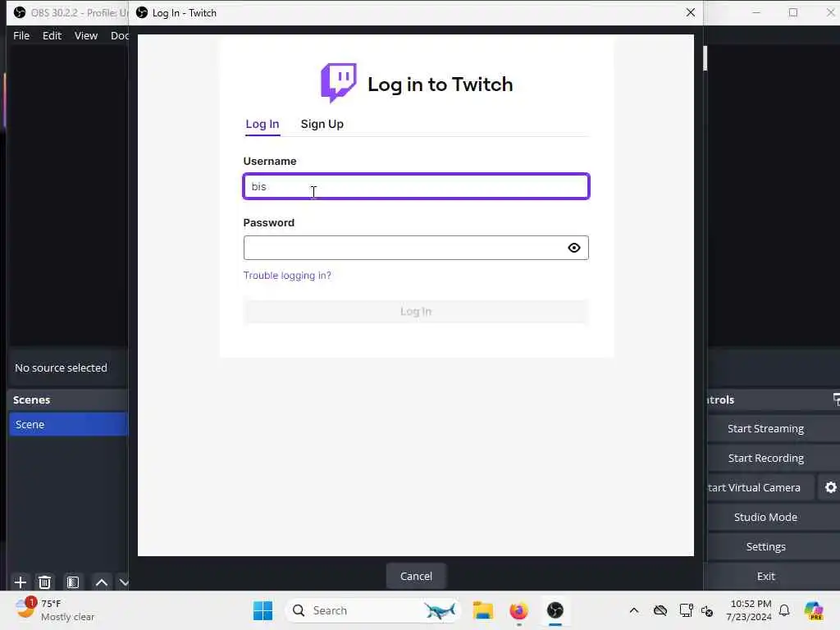Click the login dialog scrollbar
This screenshot has width=840, height=630.
[x=705, y=58]
